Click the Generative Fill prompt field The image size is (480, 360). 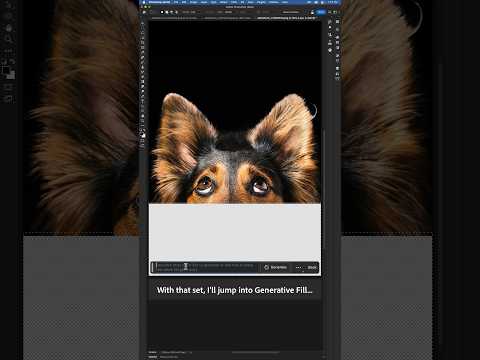(x=206, y=267)
